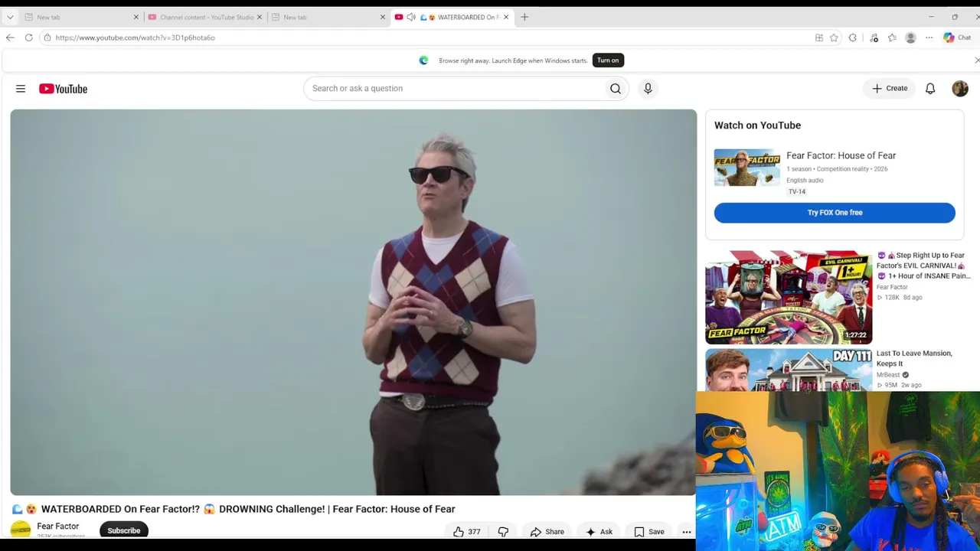Switch to the first New tab
Viewport: 980px width, 551px height.
click(x=80, y=17)
